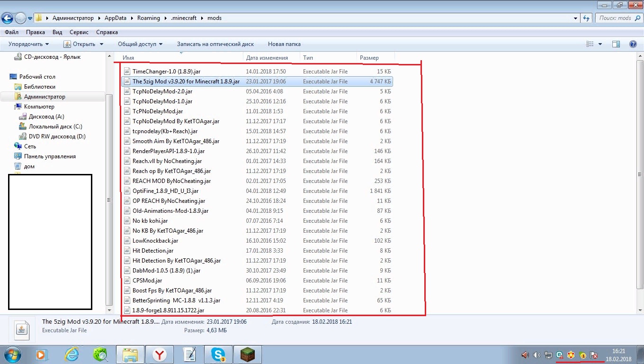Open the Сервис menu
Image resolution: width=644 pixels, height=364 pixels.
79,32
